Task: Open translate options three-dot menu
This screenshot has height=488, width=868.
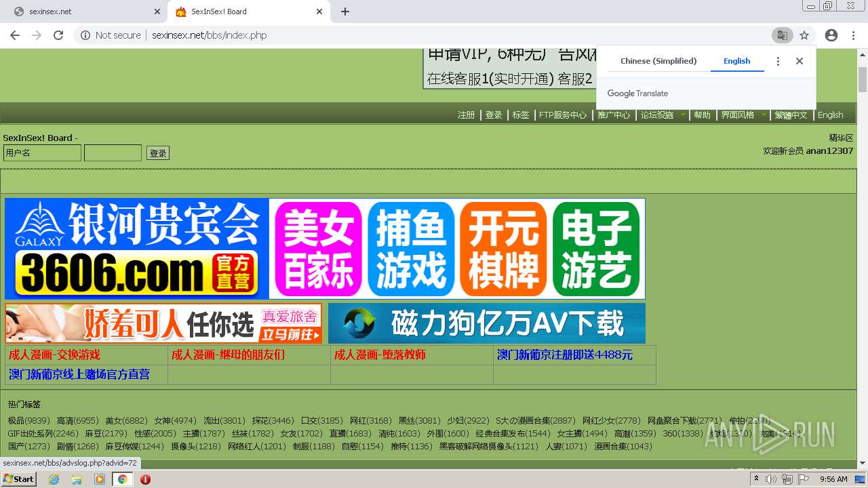Action: tap(778, 61)
